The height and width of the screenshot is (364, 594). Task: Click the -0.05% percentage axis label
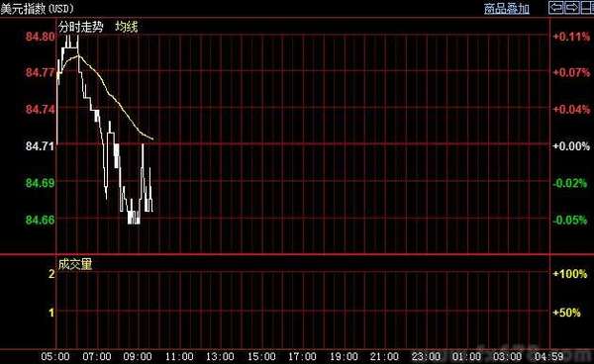pos(570,220)
